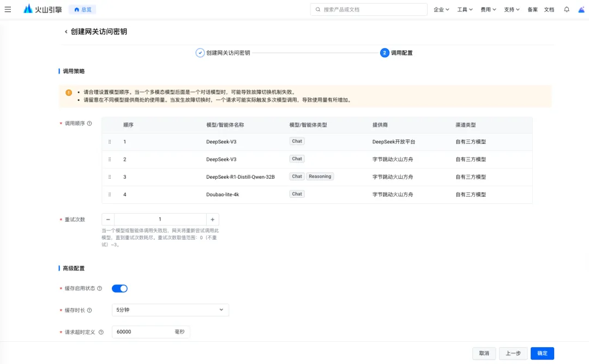The image size is (589, 364).
Task: Click help icon next to 请求超时定义
Action: coord(101,332)
